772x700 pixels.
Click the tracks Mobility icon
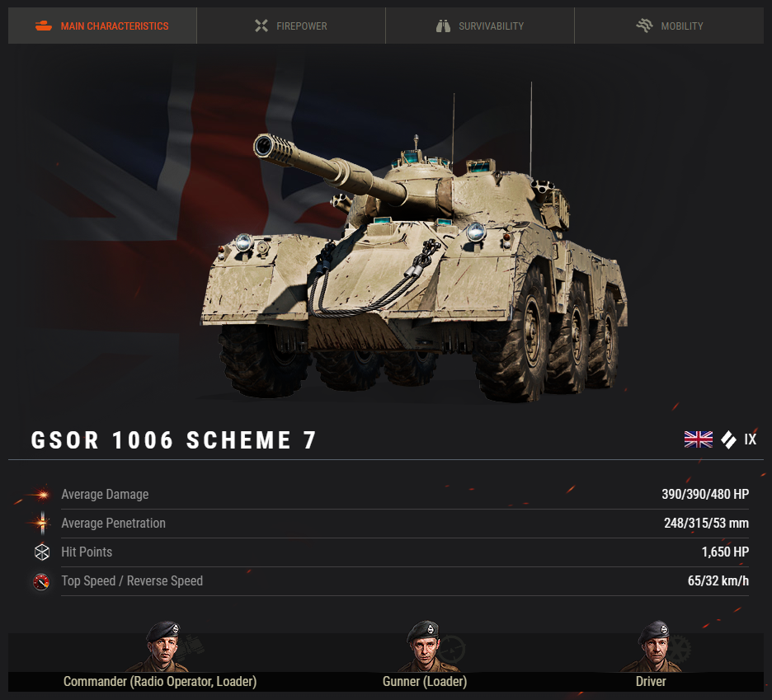pyautogui.click(x=644, y=26)
